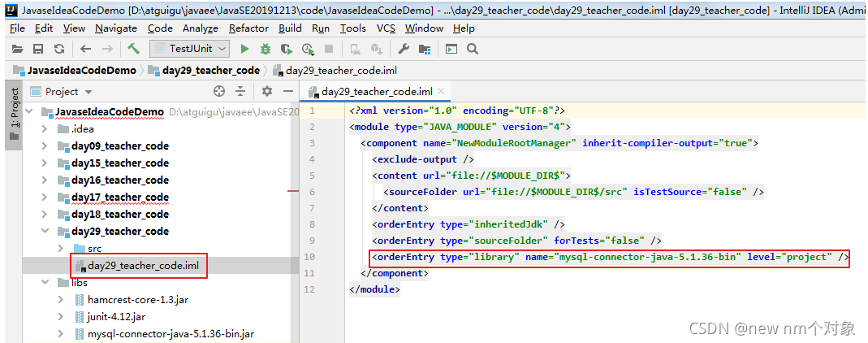This screenshot has height=343, width=868.
Task: Expand day15_teacher_code module
Action: [x=45, y=163]
